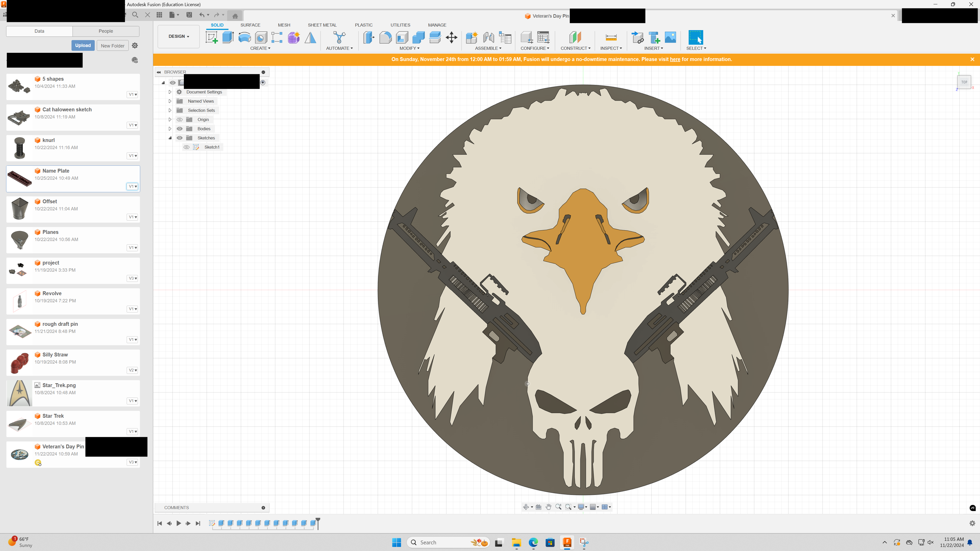Open the INSPECT dropdown menu

tap(611, 48)
